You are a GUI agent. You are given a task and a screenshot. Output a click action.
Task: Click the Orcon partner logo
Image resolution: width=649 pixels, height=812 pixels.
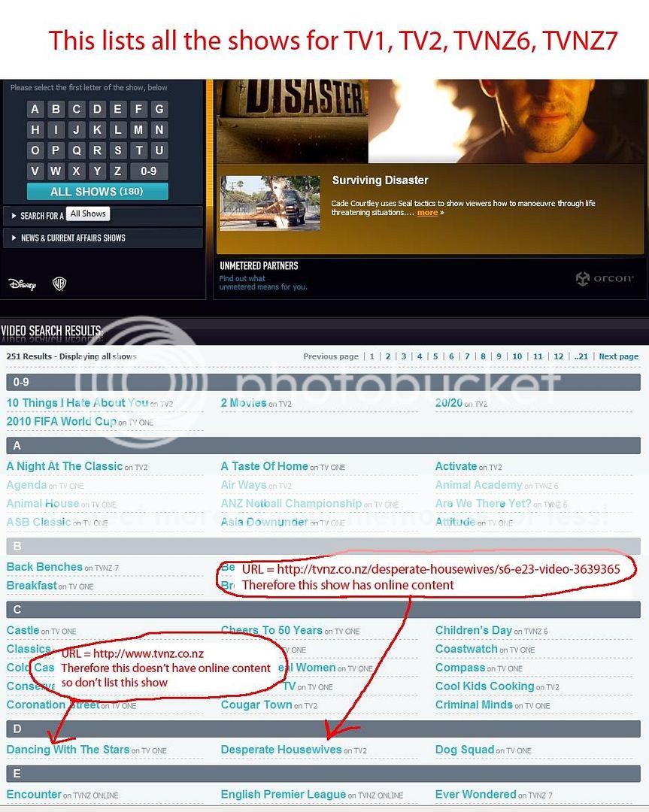(605, 279)
